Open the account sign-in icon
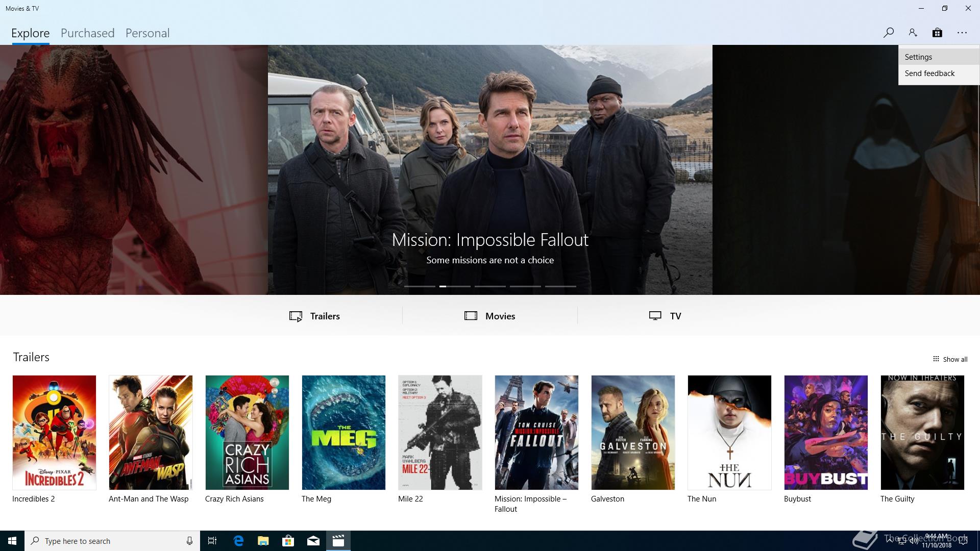The height and width of the screenshot is (551, 980). click(x=913, y=33)
